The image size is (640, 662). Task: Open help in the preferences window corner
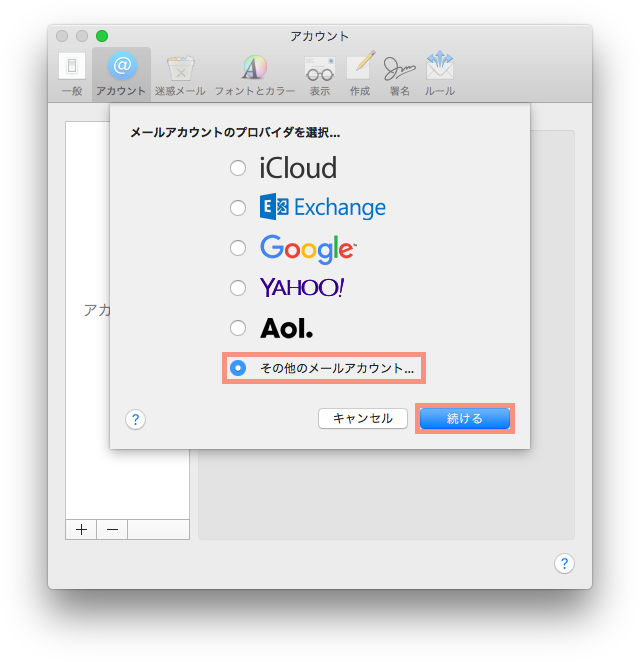click(564, 564)
